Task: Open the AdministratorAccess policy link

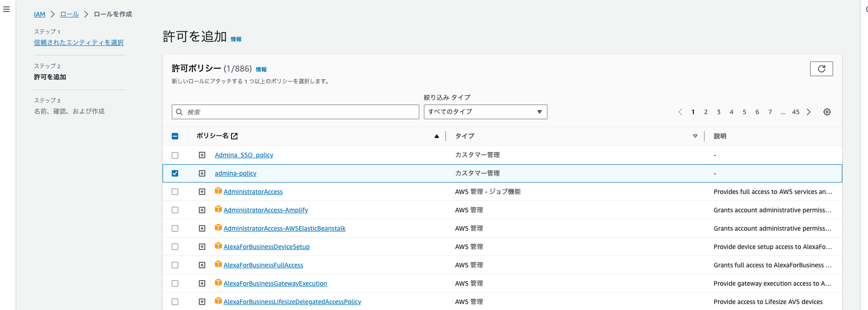Action: [253, 192]
